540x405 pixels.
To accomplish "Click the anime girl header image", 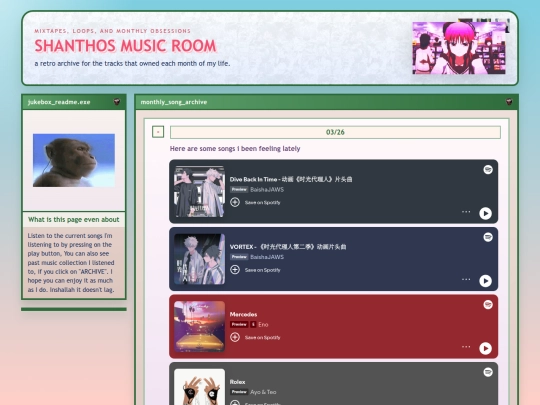I will click(459, 48).
